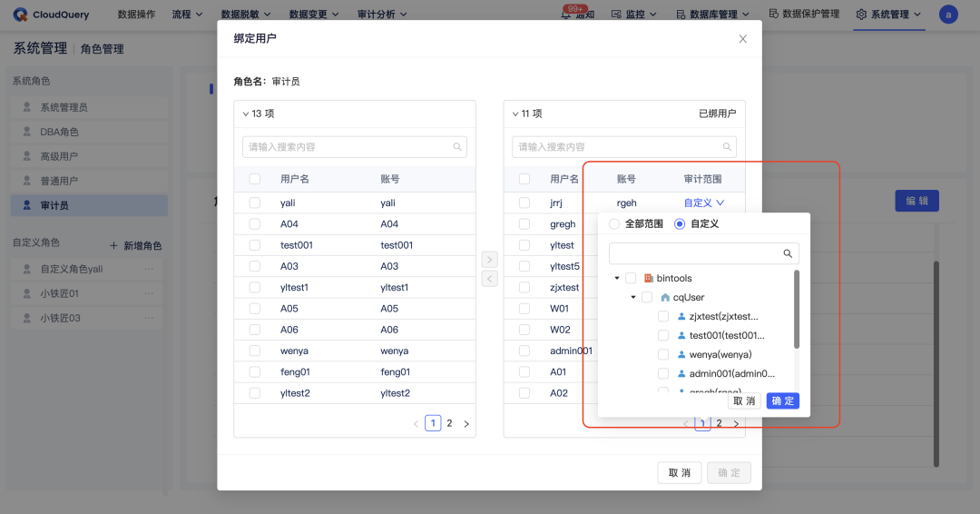Collapse the bintools tree node
Viewport: 980px width, 514px height.
pos(617,278)
